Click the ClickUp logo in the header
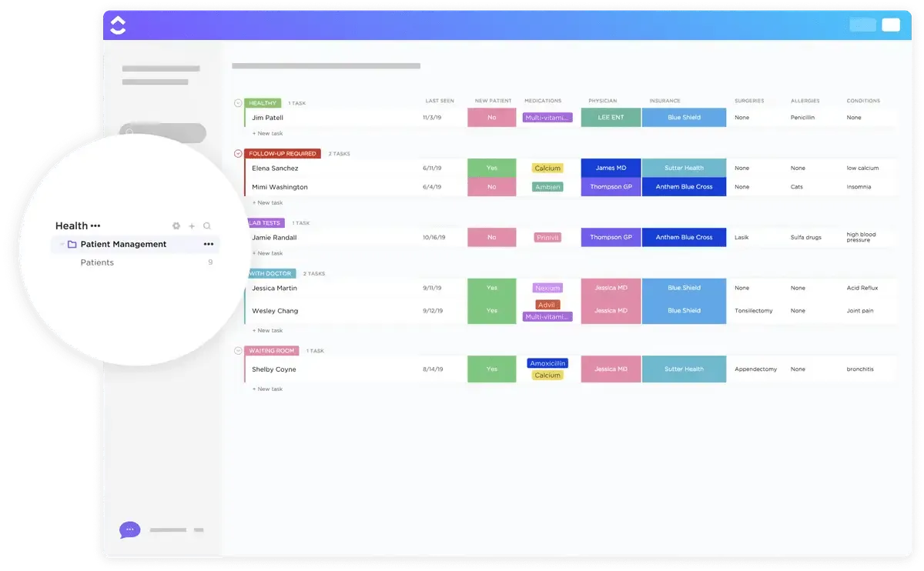 coord(117,25)
